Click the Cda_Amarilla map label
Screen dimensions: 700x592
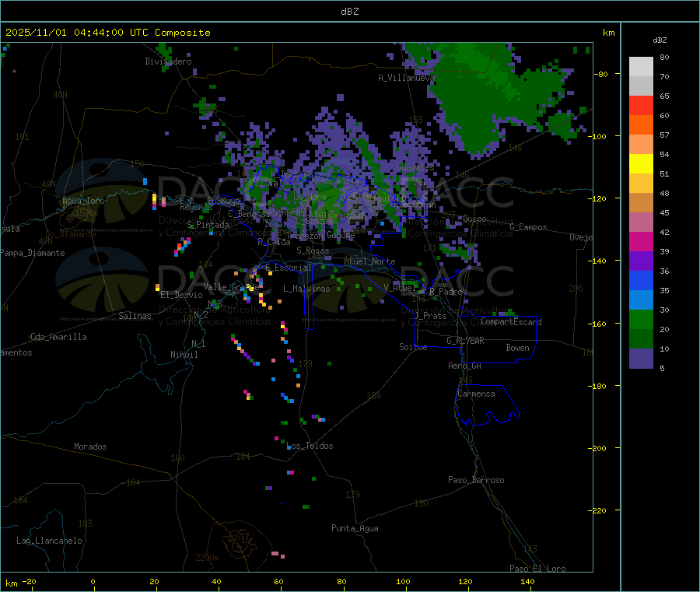58,337
